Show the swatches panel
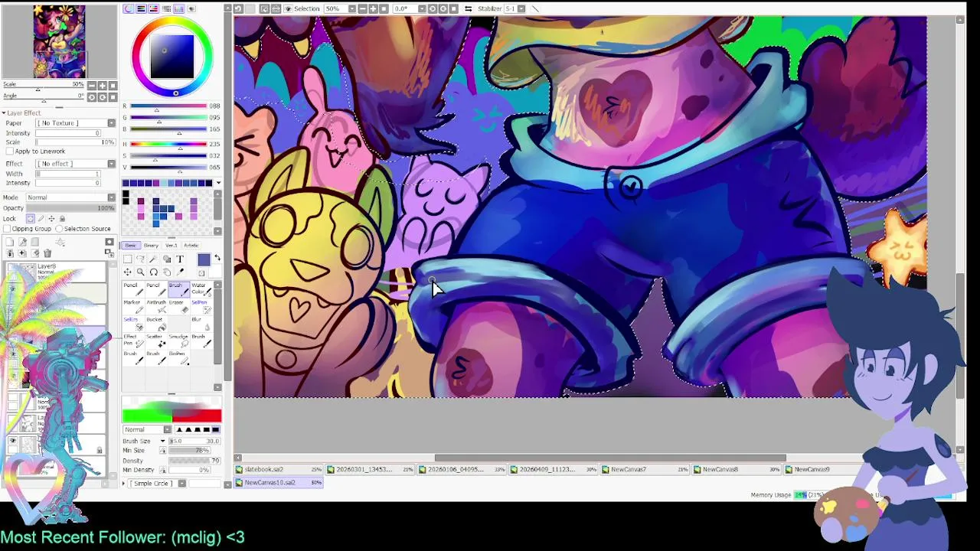The width and height of the screenshot is (980, 551). (179, 8)
